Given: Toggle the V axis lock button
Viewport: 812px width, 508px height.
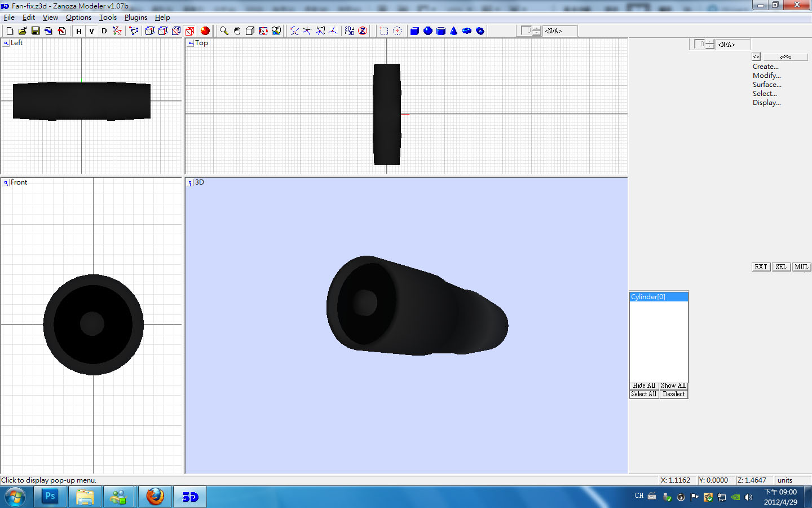Looking at the screenshot, I should [x=91, y=31].
